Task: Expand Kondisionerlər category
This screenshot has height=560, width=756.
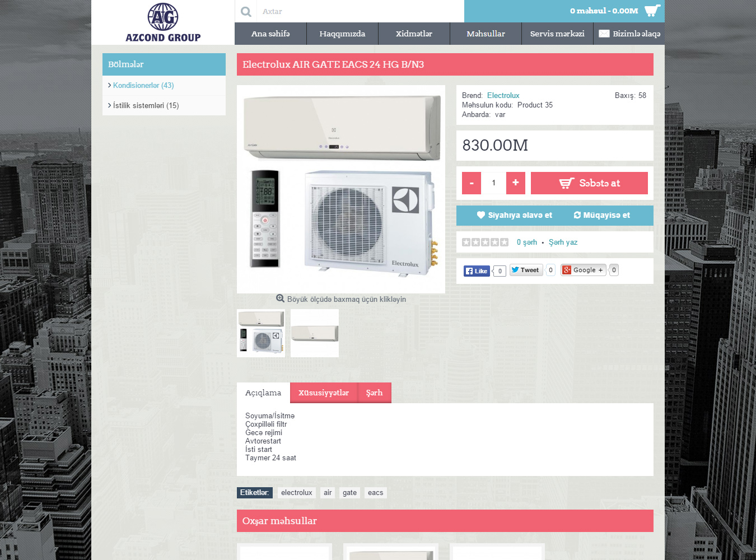Action: pos(143,85)
